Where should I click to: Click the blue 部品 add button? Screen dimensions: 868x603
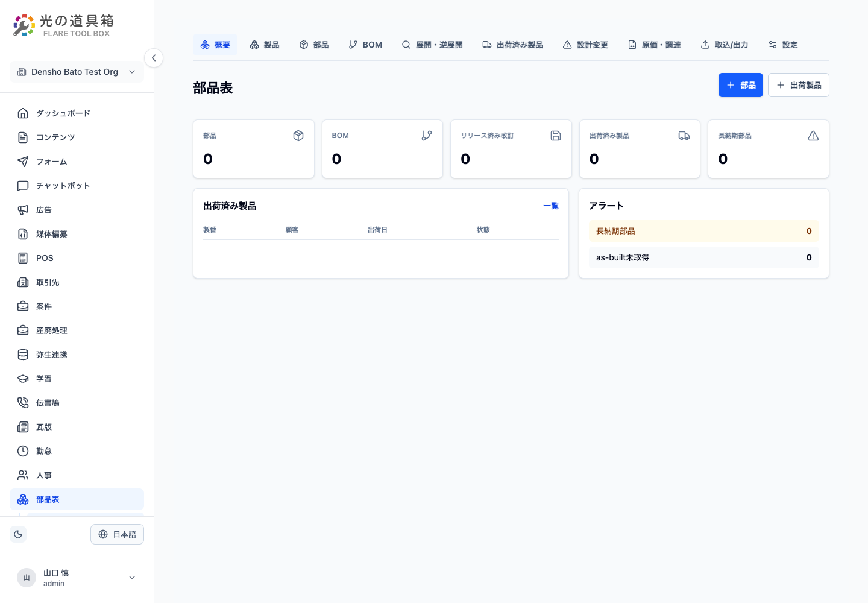pos(741,85)
